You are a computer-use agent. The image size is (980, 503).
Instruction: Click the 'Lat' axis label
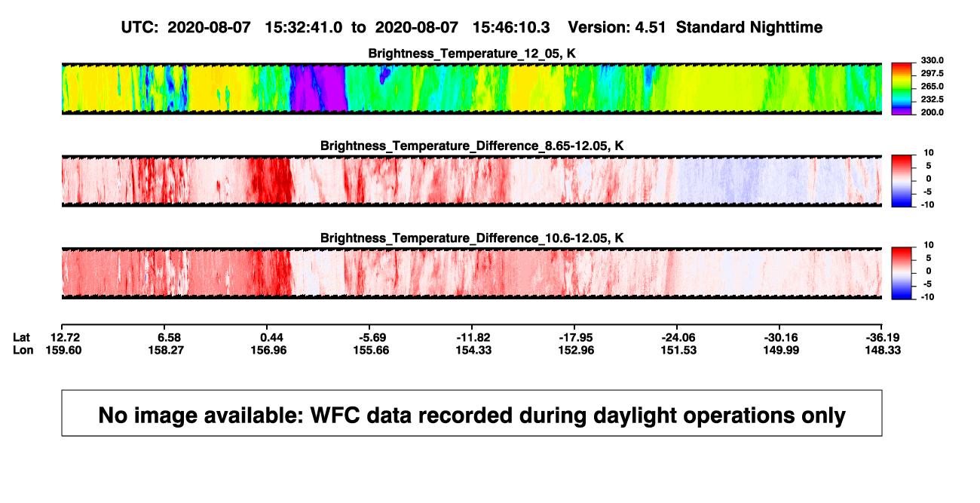click(22, 336)
